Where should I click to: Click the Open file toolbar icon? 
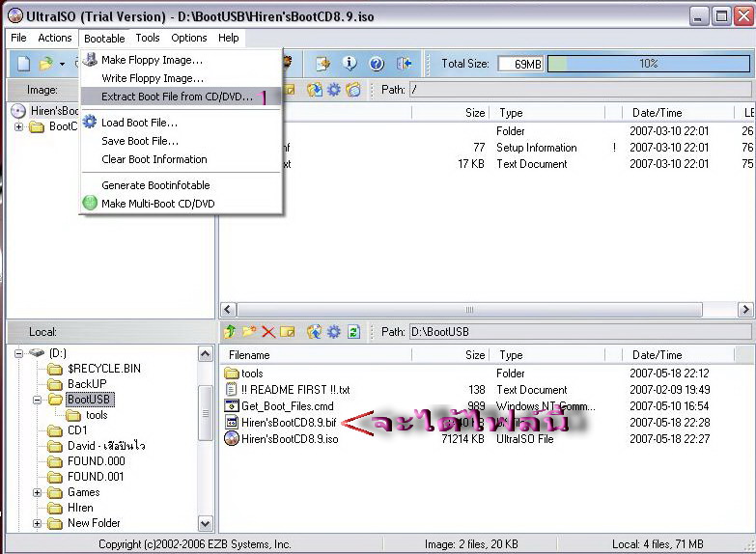(x=45, y=63)
